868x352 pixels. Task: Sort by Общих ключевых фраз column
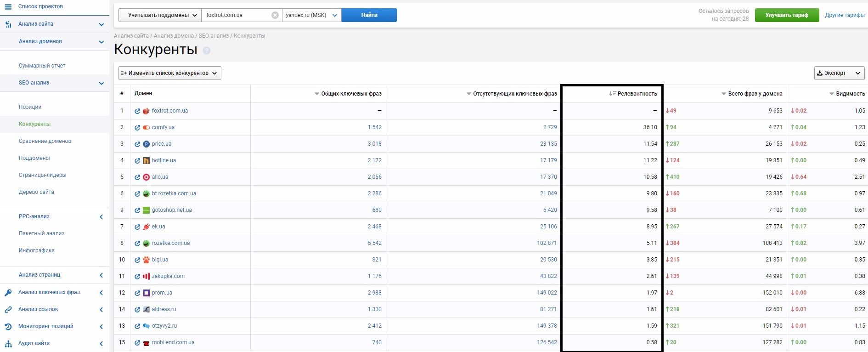click(348, 94)
